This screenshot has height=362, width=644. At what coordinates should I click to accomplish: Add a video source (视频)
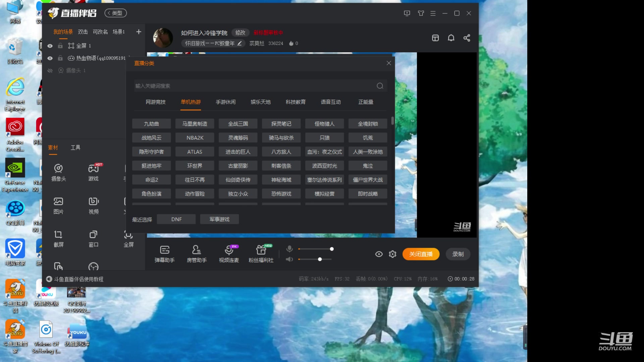coord(94,205)
